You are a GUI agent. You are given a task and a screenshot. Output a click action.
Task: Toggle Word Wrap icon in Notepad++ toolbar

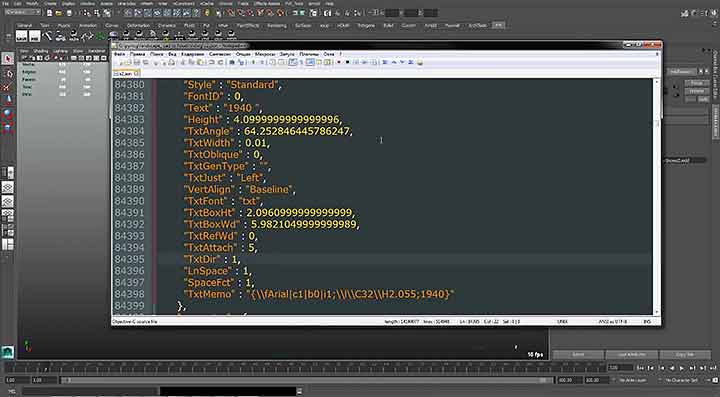292,62
